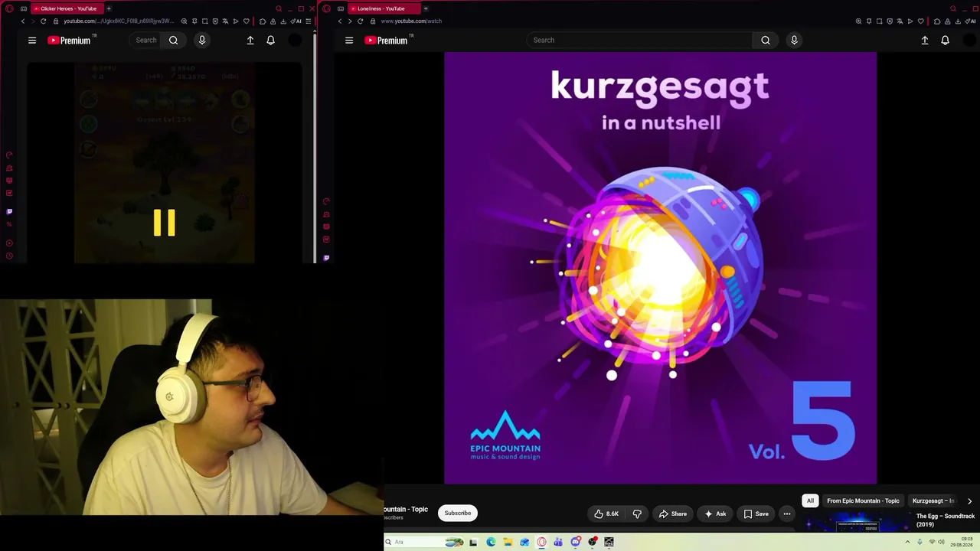The width and height of the screenshot is (980, 551).
Task: Select From Epic Mountain - Topic chip
Action: click(x=863, y=501)
